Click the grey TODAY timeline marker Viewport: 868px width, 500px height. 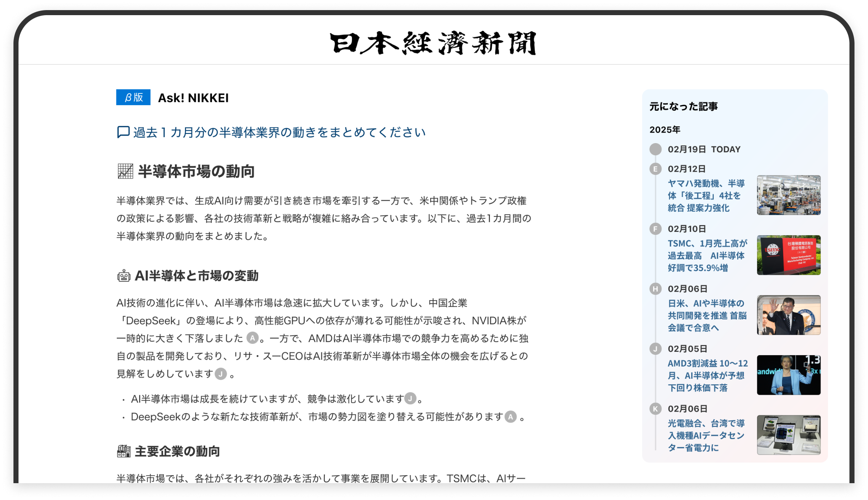(x=655, y=149)
